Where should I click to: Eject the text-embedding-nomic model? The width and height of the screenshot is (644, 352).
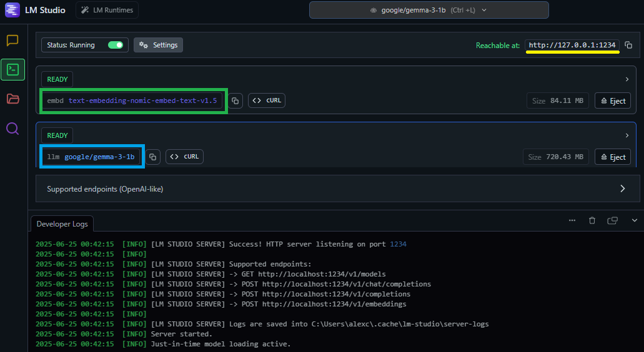coord(613,100)
